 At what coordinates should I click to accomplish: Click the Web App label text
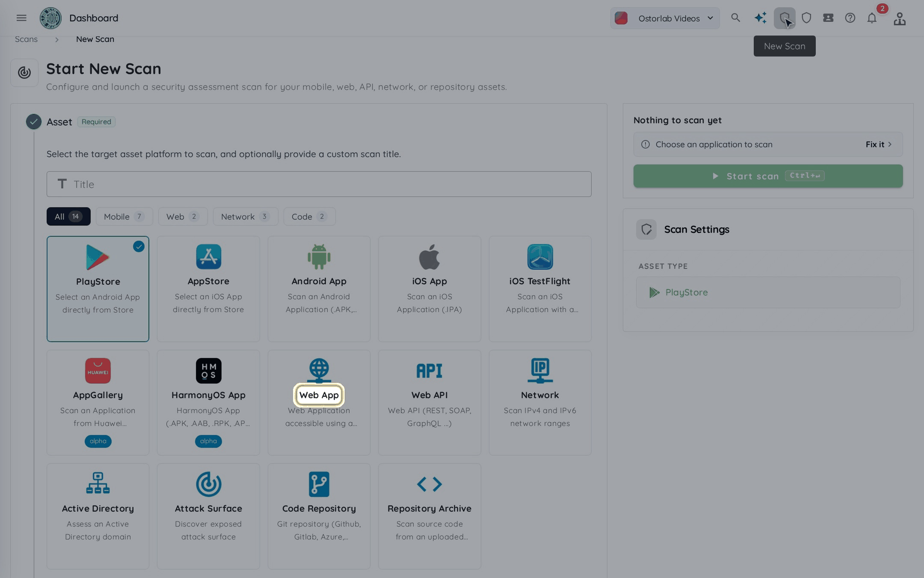319,395
